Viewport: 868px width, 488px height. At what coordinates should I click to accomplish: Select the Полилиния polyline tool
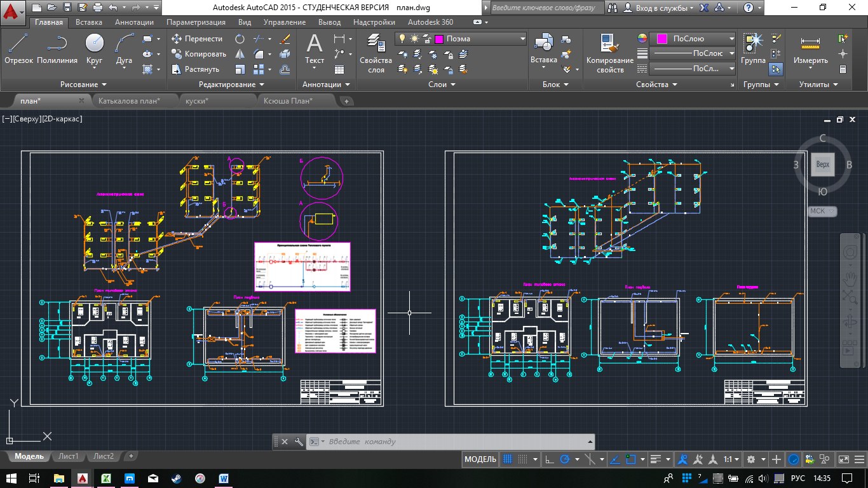pyautogui.click(x=57, y=49)
